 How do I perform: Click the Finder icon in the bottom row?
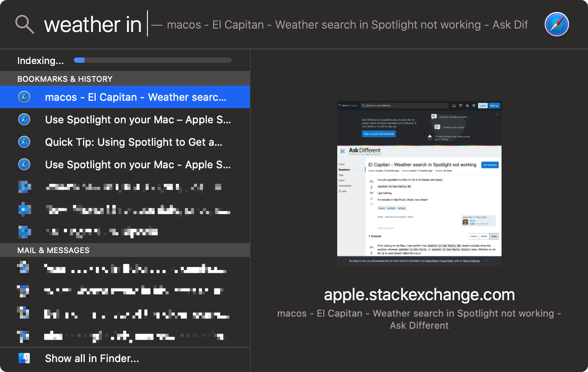point(24,358)
